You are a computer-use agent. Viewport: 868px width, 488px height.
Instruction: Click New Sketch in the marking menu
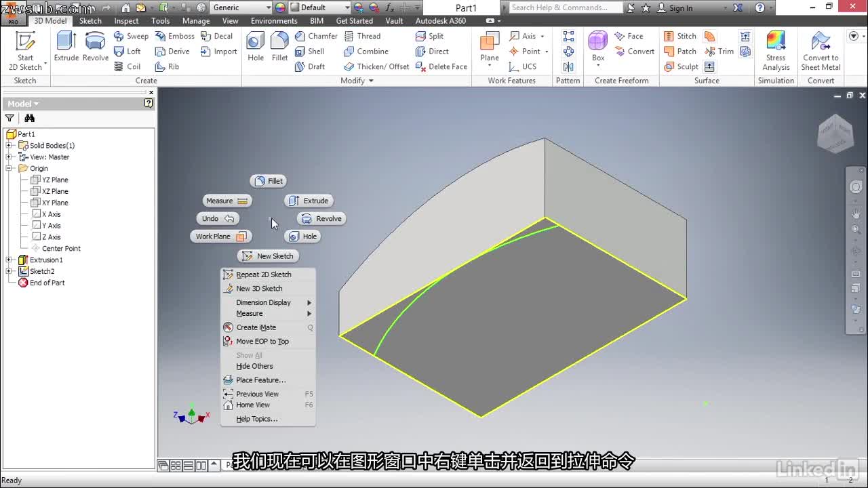(x=268, y=256)
